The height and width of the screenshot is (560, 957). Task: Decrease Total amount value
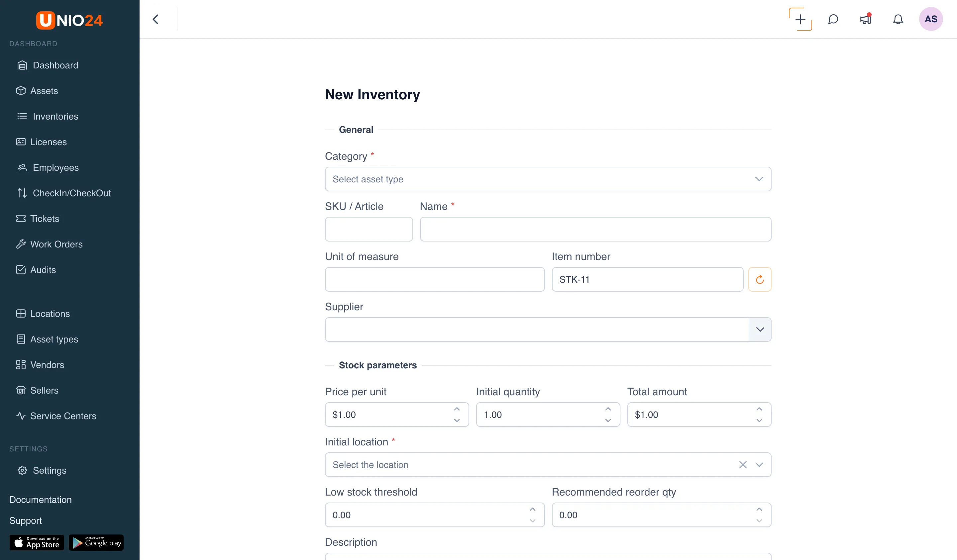pyautogui.click(x=759, y=420)
